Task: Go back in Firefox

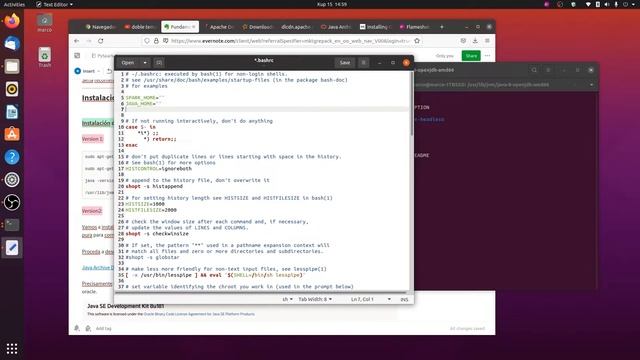Action: point(76,41)
